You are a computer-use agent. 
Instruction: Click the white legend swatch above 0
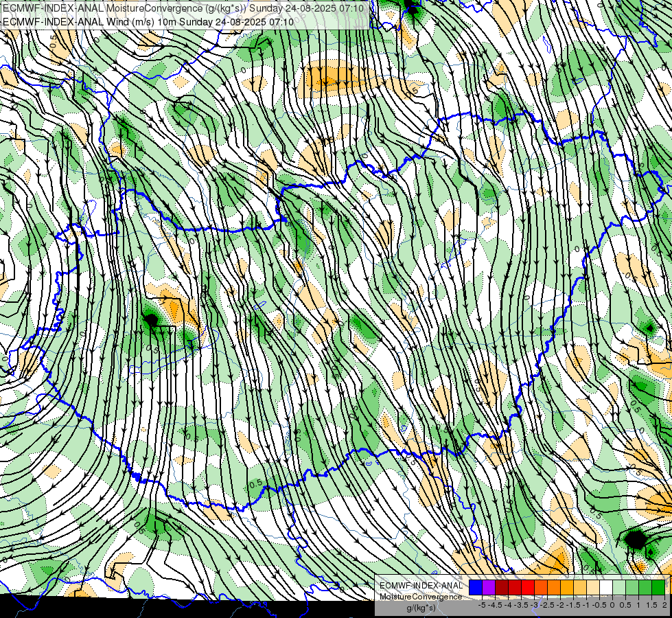tap(606, 587)
